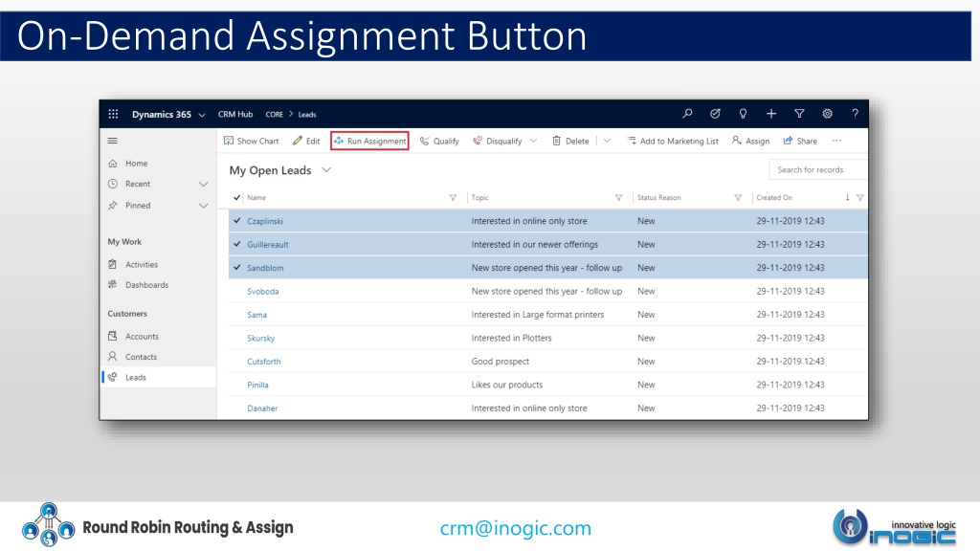Expand the Dynamics 365 app dropdown chevron
Image resolution: width=980 pixels, height=551 pixels.
[202, 115]
